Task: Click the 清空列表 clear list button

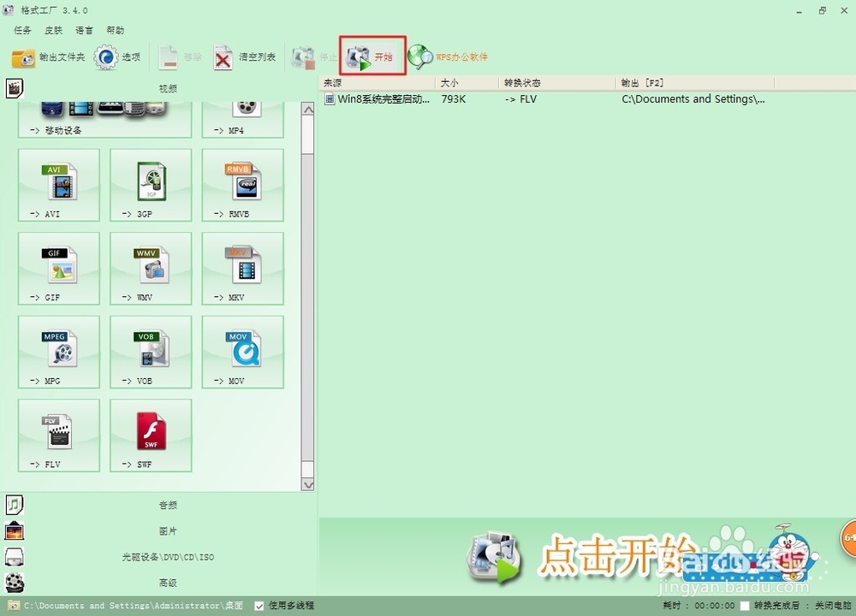Action: point(245,56)
